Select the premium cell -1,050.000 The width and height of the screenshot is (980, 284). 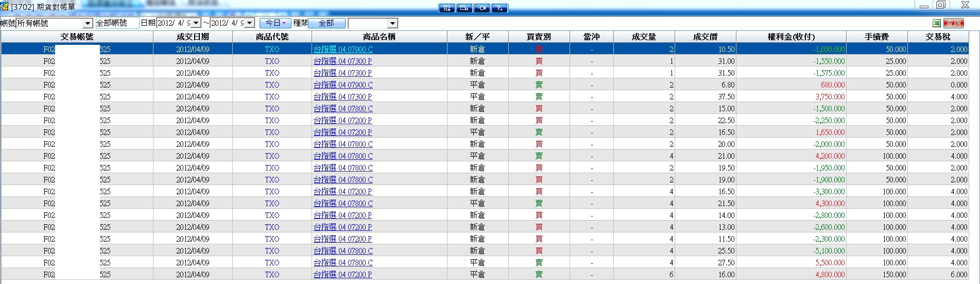click(x=791, y=49)
